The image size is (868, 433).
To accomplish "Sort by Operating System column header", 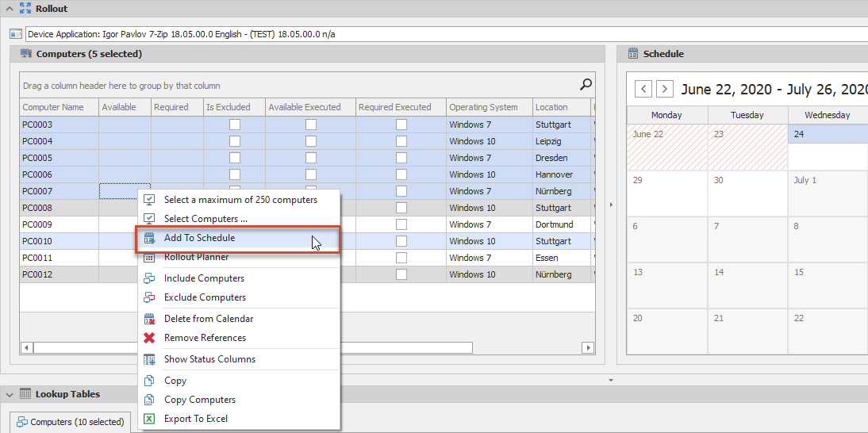I will pyautogui.click(x=489, y=107).
